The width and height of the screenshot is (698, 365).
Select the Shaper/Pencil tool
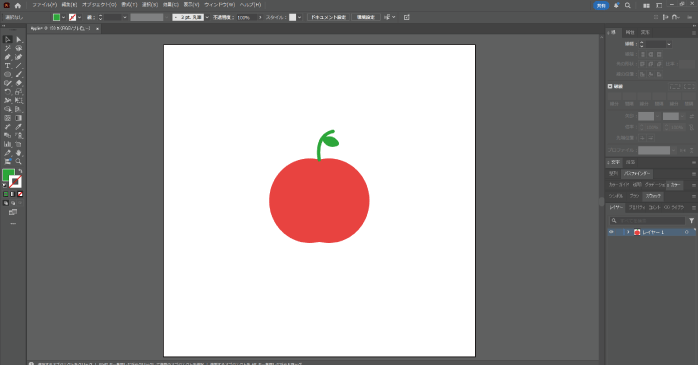[8, 83]
